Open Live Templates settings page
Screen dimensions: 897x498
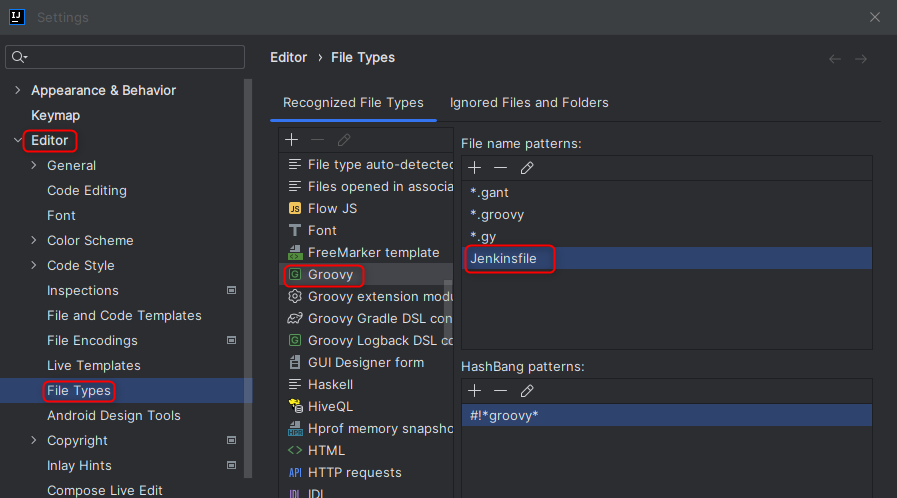click(94, 365)
